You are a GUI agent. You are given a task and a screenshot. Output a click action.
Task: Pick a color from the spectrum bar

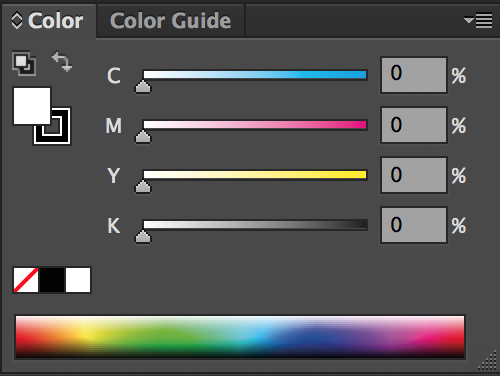pyautogui.click(x=240, y=337)
